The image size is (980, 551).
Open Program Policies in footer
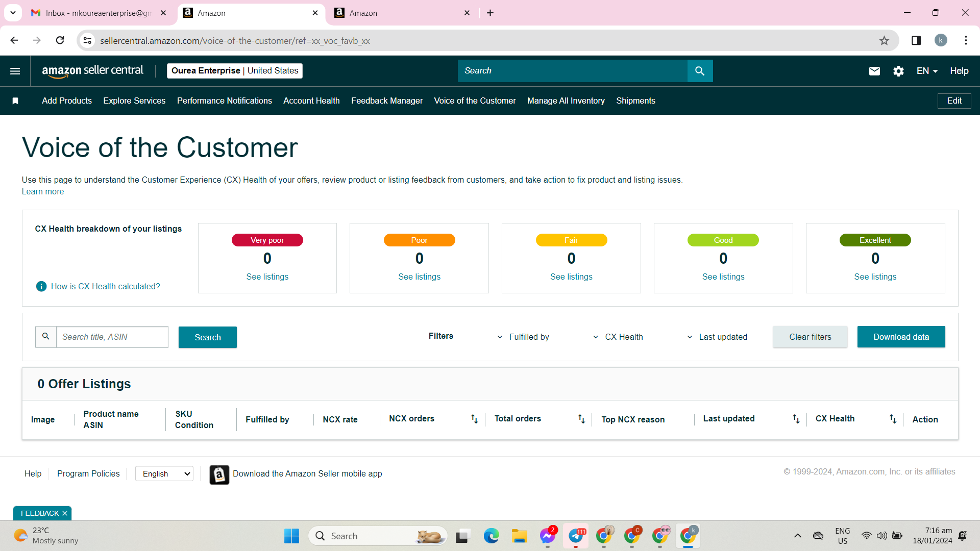(x=88, y=474)
